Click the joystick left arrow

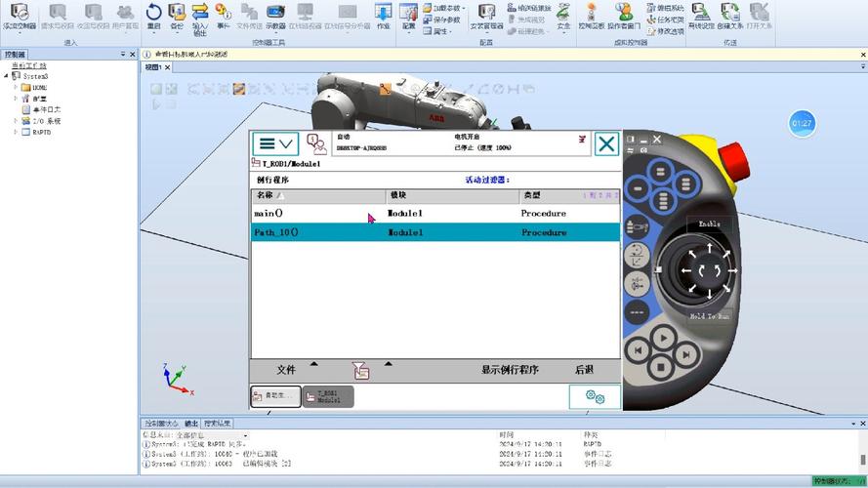click(687, 270)
